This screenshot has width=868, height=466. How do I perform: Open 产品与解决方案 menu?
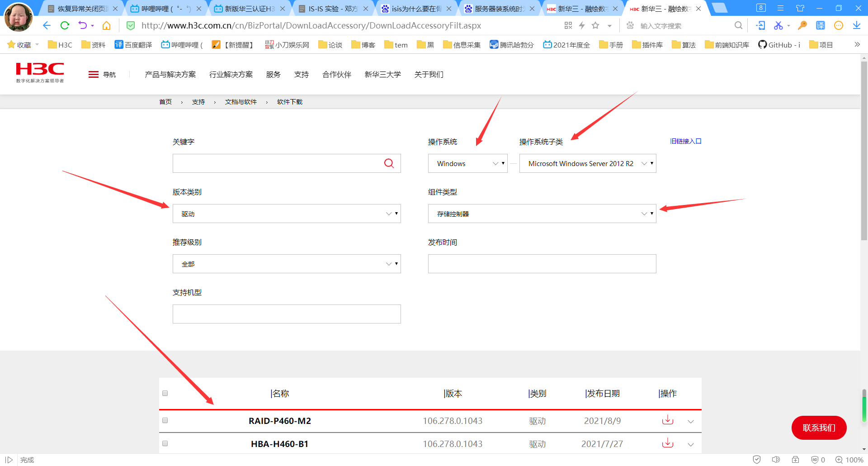click(x=170, y=74)
